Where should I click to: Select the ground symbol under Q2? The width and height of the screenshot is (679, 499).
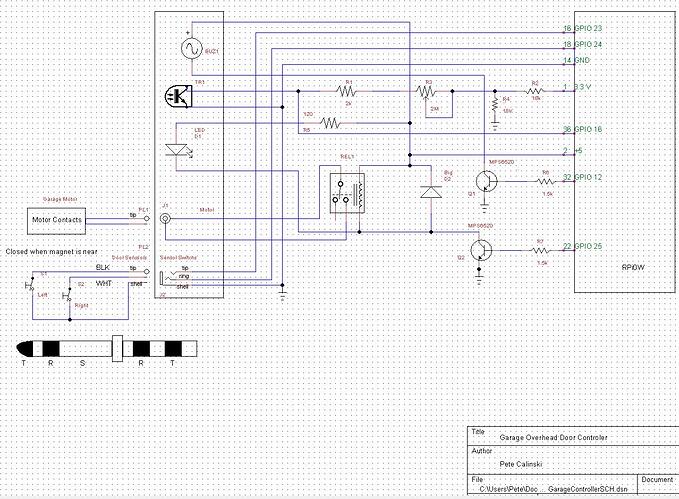point(479,279)
